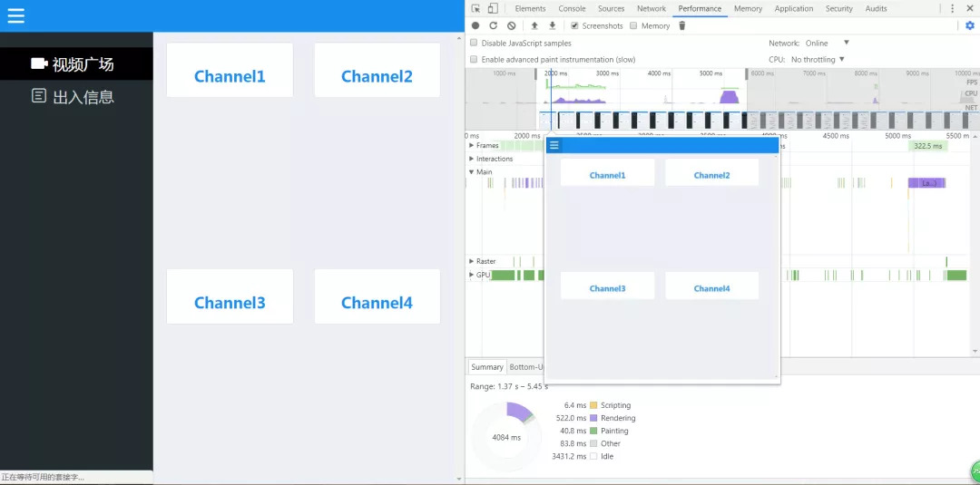Viewport: 980px width, 485px height.
Task: Click the Load profile up-arrow icon
Action: [x=534, y=25]
